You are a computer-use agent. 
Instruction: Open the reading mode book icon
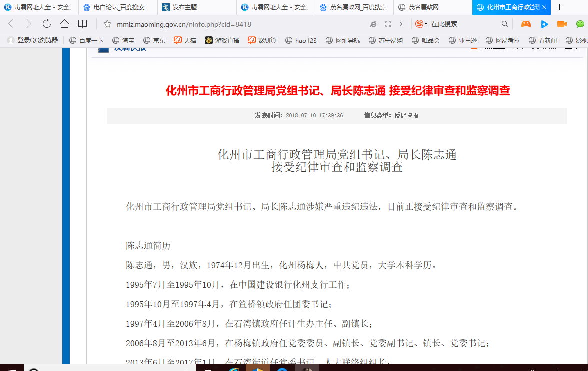point(82,24)
